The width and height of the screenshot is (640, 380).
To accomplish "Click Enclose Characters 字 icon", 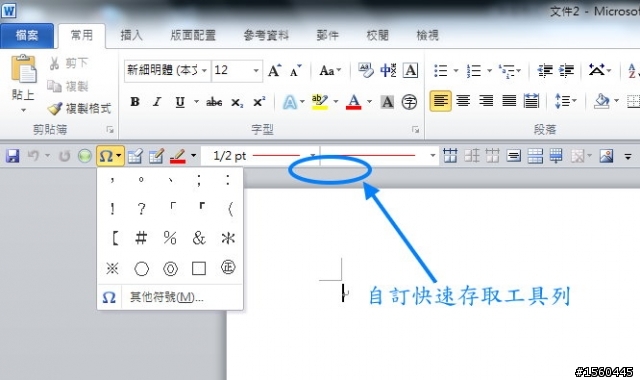I will click(x=409, y=102).
